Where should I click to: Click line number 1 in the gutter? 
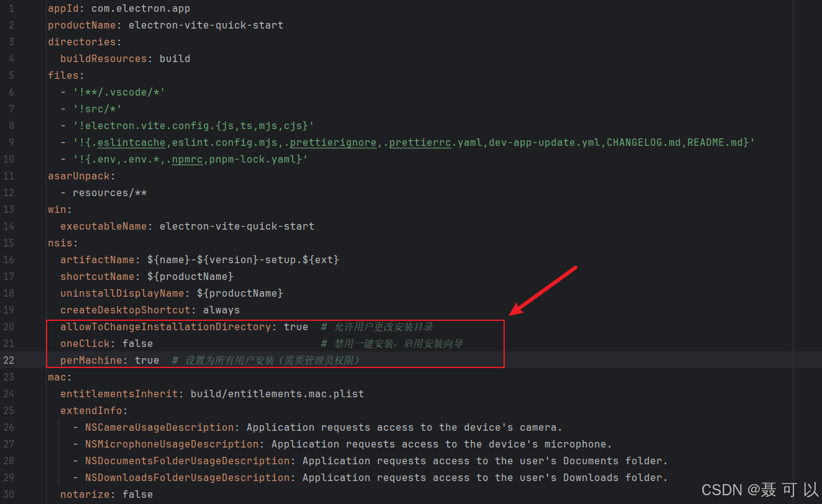[x=11, y=9]
